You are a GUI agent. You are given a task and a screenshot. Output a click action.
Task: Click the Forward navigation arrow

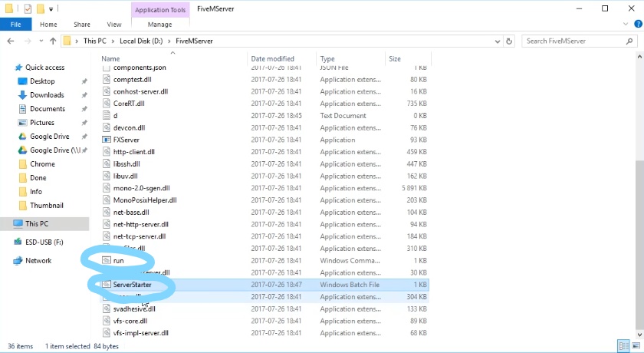(28, 41)
